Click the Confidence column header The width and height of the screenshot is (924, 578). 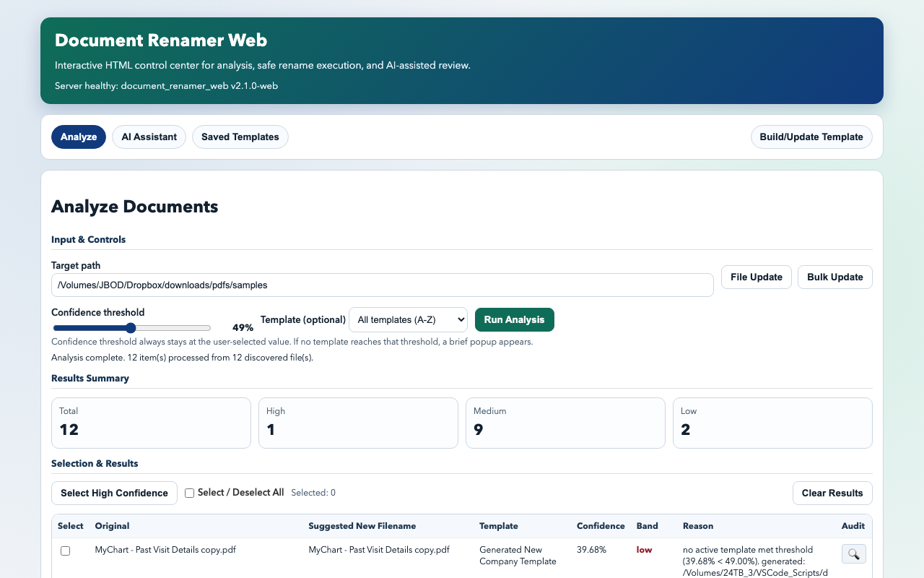(x=601, y=526)
